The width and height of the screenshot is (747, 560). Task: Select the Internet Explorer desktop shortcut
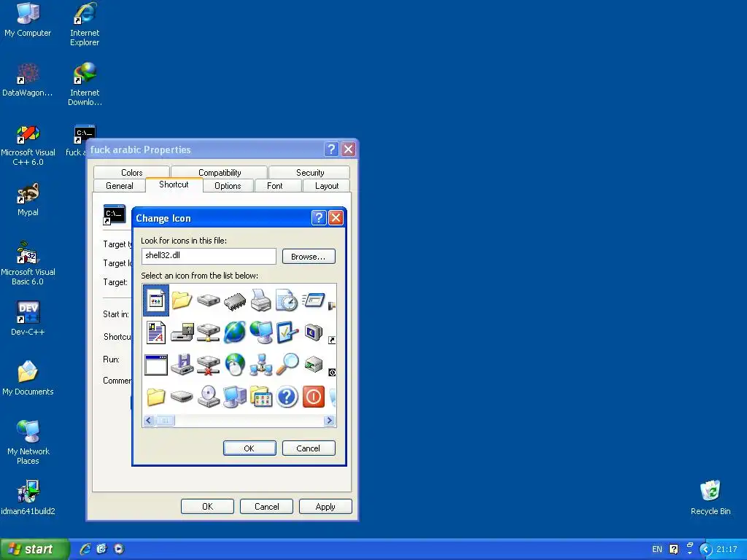85,25
